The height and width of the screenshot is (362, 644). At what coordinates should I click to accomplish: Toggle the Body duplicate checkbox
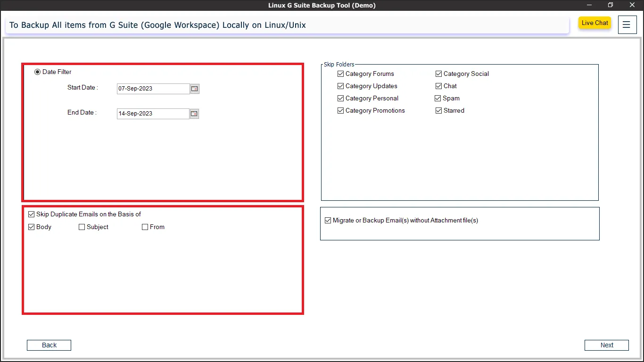[32, 227]
